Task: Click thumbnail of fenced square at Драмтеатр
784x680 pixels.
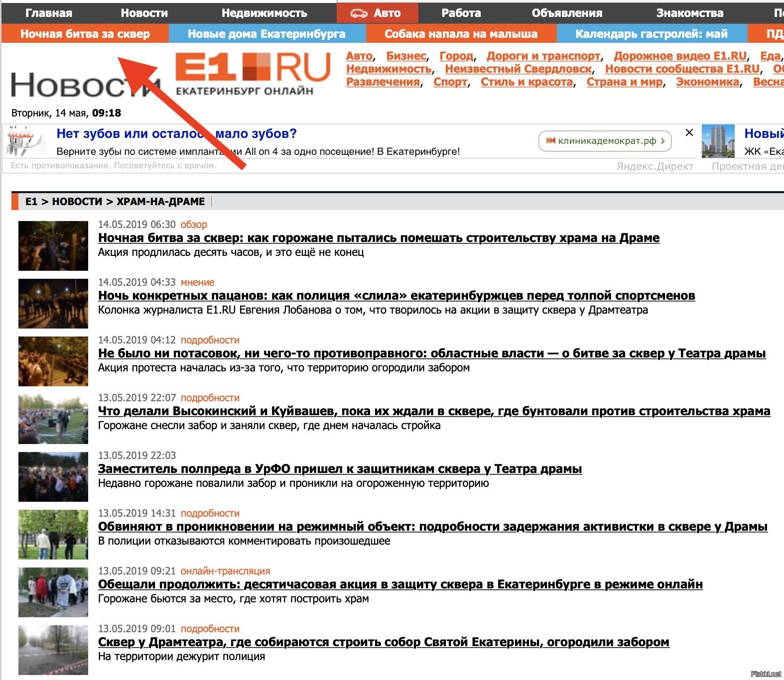Action: point(53,650)
